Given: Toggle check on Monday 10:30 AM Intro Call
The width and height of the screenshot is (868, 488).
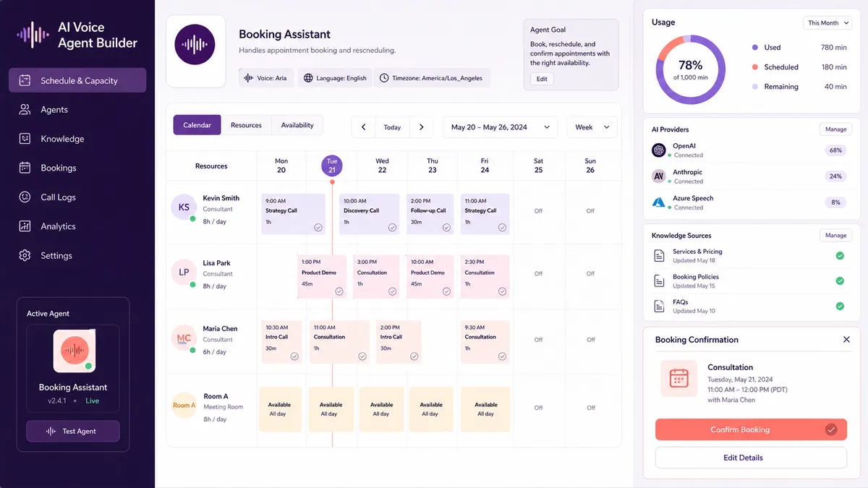Looking at the screenshot, I should tap(294, 356).
